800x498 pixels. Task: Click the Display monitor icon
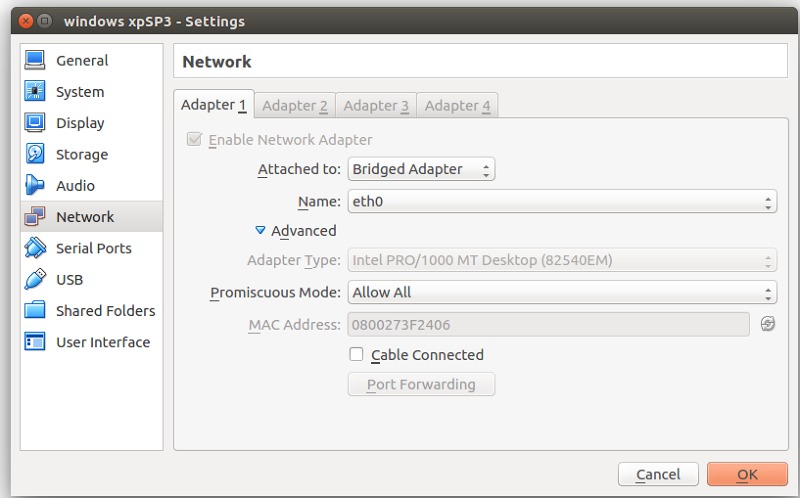35,123
